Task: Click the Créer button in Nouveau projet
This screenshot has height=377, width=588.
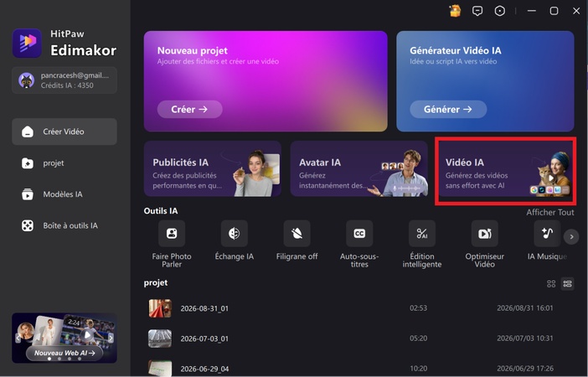Action: click(189, 109)
